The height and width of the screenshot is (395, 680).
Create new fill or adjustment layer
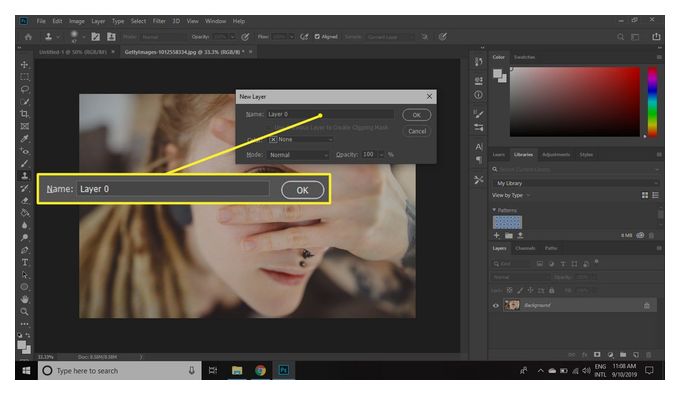610,355
